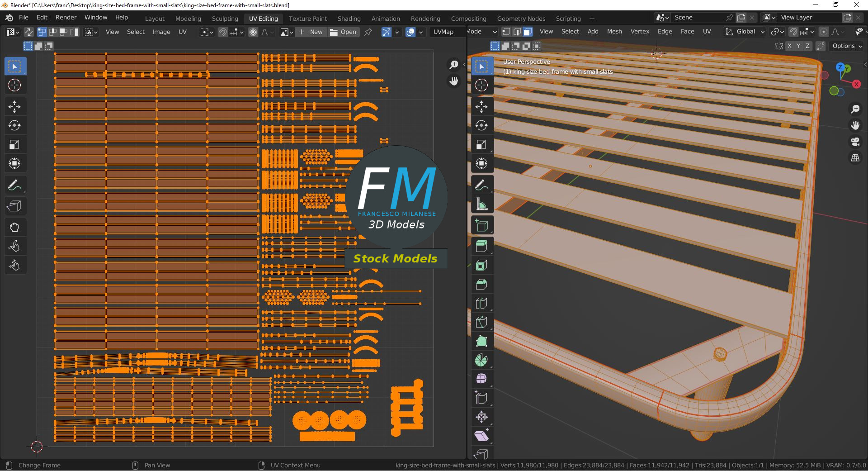Open the UVMap selector dropdown

(448, 32)
